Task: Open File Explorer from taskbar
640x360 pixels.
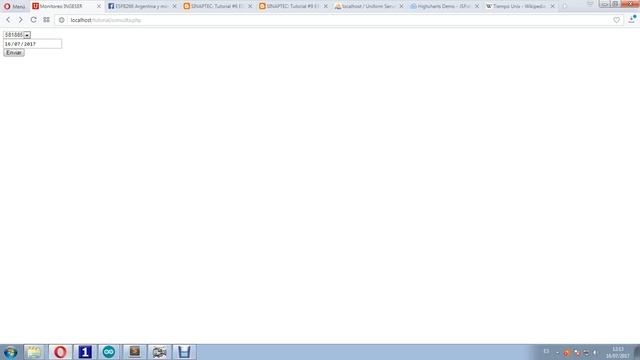Action: click(x=34, y=352)
